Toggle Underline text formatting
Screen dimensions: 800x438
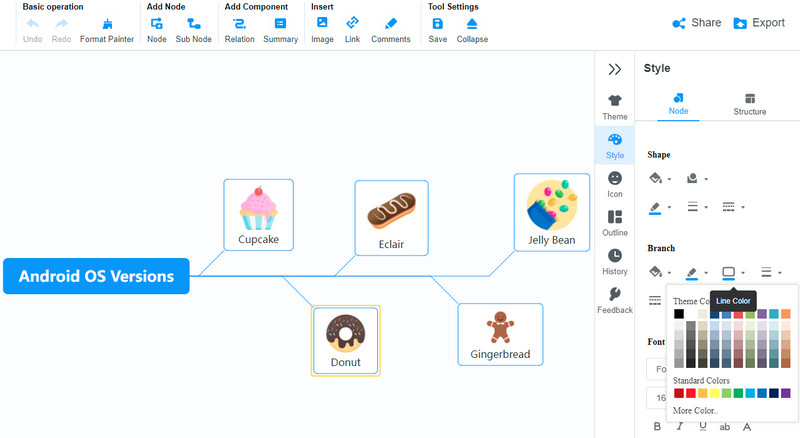pos(703,426)
